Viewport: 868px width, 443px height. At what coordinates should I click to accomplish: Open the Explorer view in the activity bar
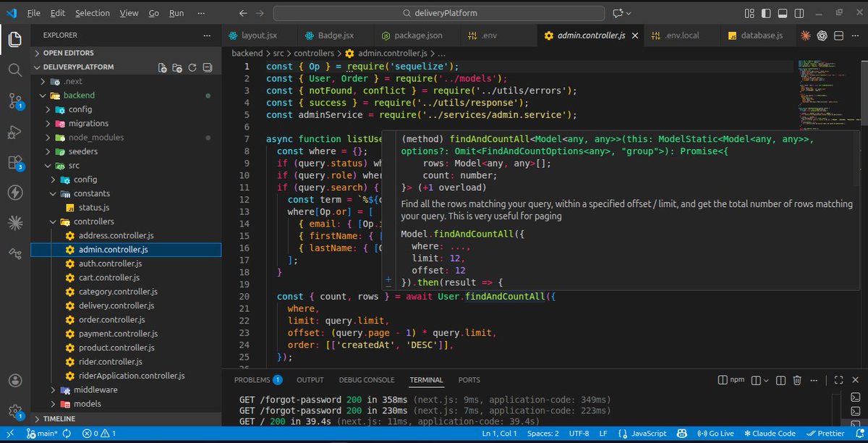point(14,41)
